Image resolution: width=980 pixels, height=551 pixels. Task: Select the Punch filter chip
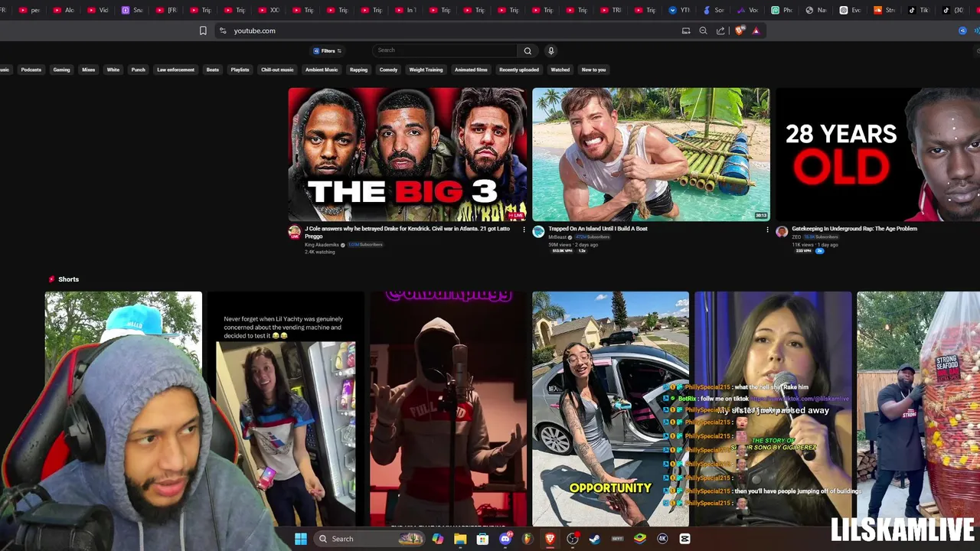138,70
